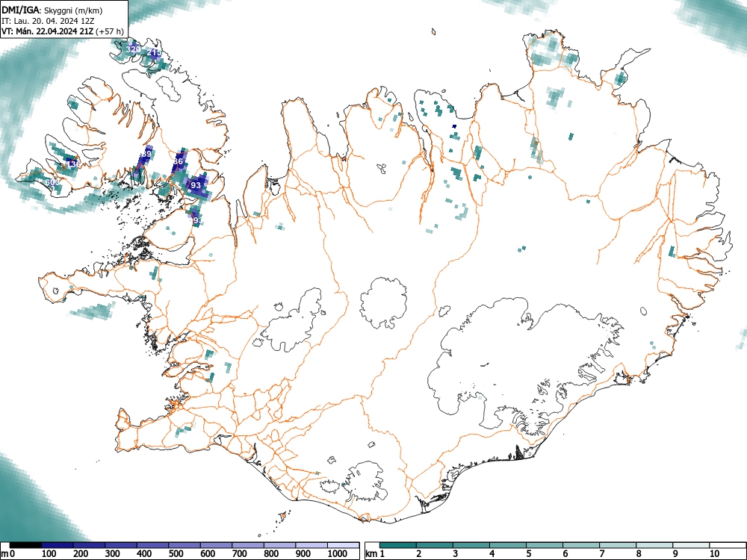Click the visibility value "86" on the map

tap(178, 161)
